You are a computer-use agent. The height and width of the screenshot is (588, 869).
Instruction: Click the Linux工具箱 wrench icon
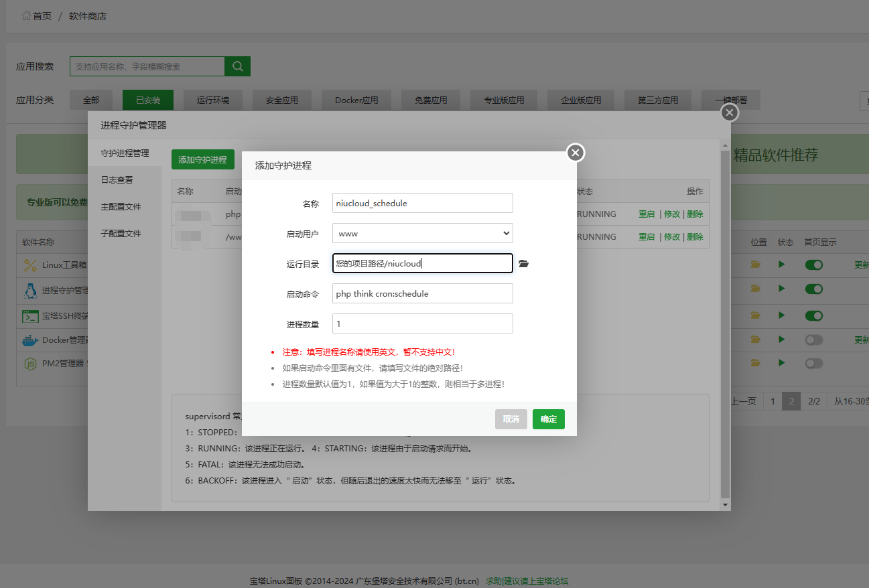(x=30, y=265)
